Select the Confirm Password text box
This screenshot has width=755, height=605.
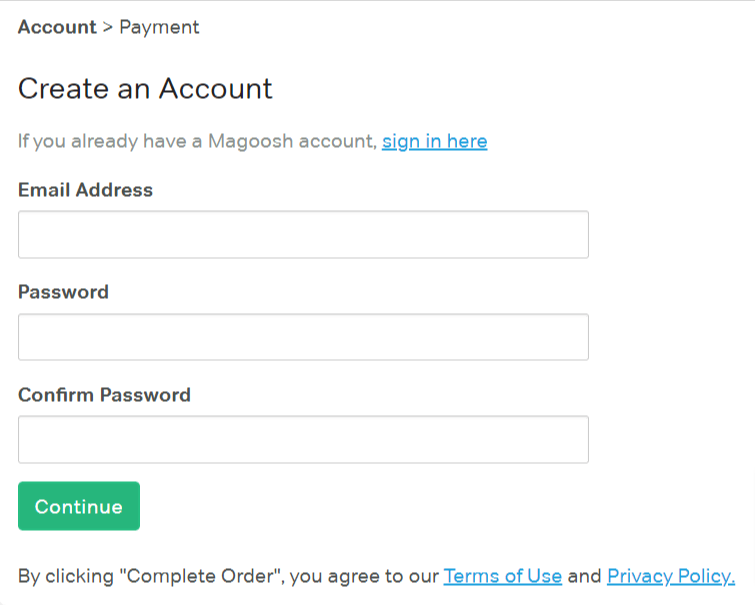[x=303, y=439]
